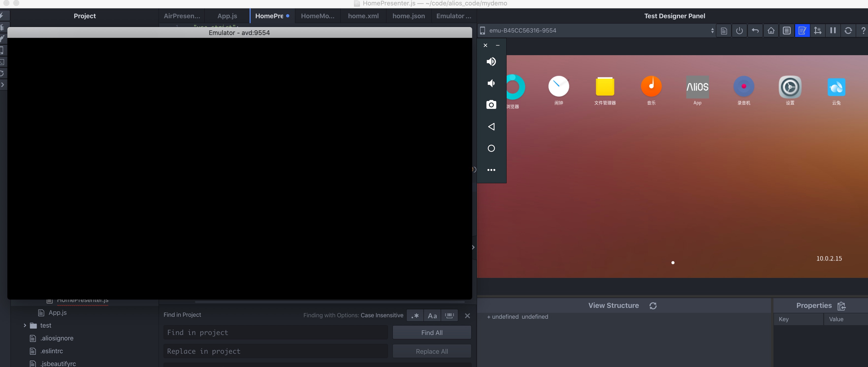
Task: Click the rocket icon in left sidebar
Action: coord(2,39)
